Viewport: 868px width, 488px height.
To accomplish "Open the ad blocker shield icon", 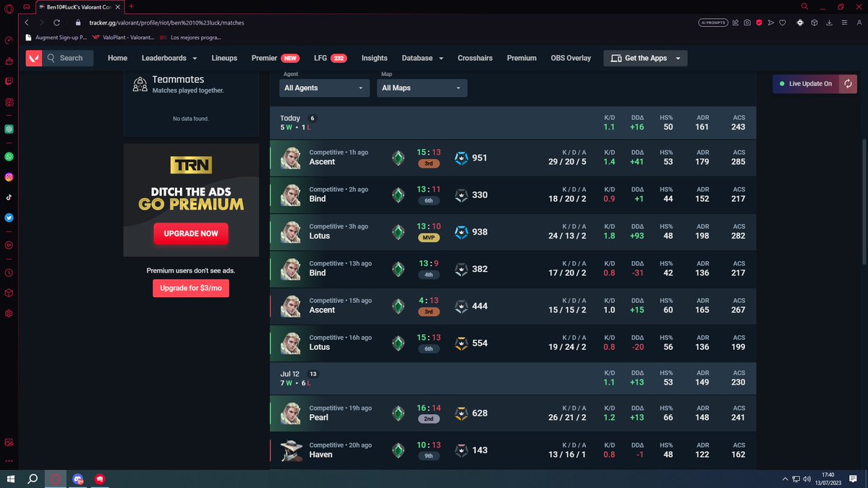I will tap(759, 22).
